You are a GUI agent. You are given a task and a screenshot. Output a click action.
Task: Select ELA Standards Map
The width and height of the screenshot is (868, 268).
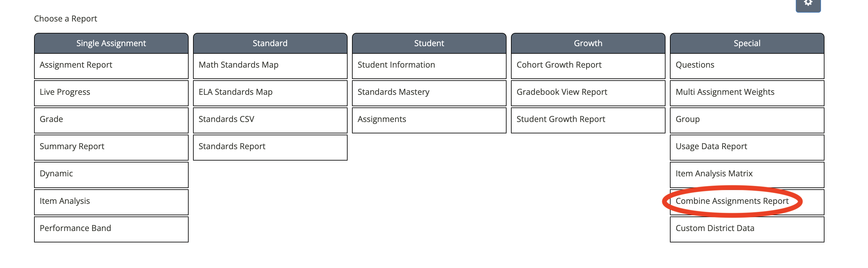pos(270,93)
